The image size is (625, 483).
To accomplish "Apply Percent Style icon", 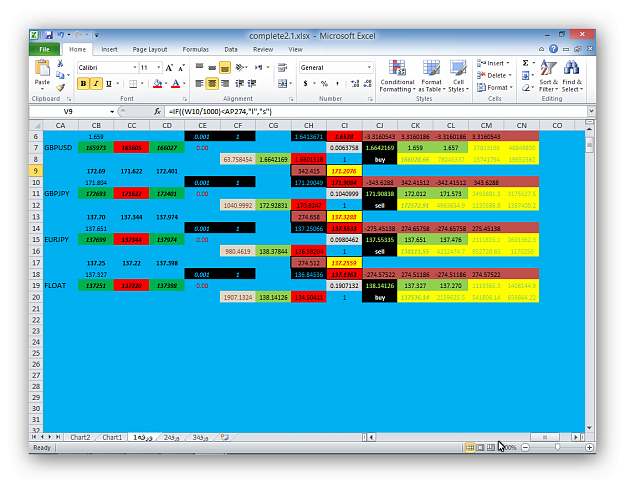I will (324, 83).
